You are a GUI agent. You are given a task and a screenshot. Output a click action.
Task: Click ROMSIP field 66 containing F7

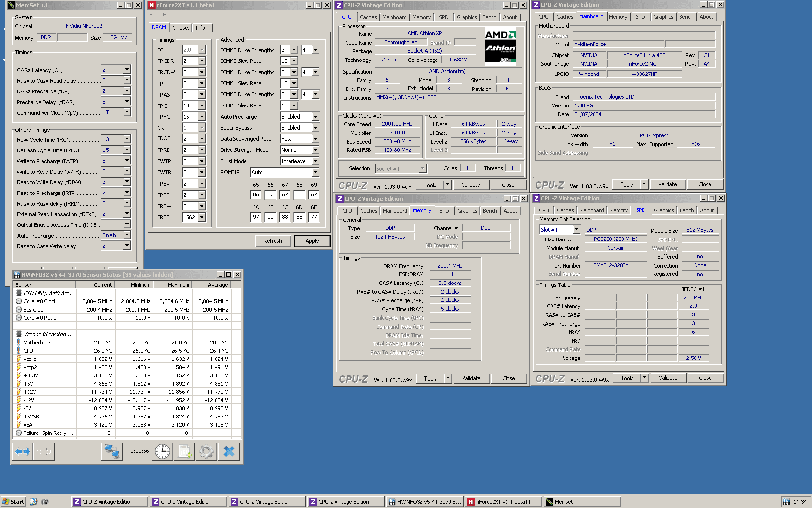270,194
